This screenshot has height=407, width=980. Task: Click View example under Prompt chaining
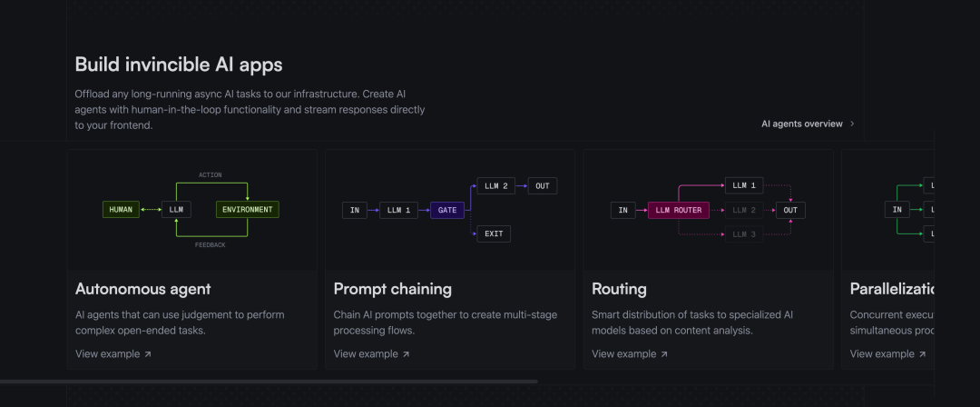tap(366, 353)
